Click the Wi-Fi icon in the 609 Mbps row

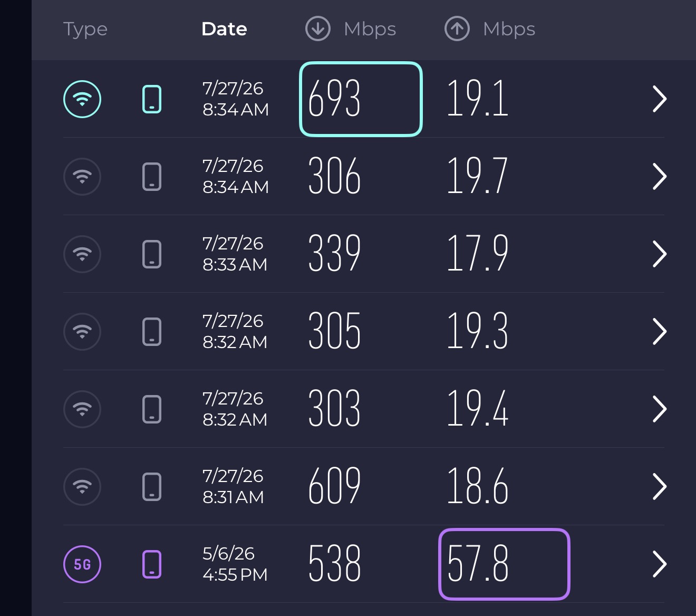[82, 486]
